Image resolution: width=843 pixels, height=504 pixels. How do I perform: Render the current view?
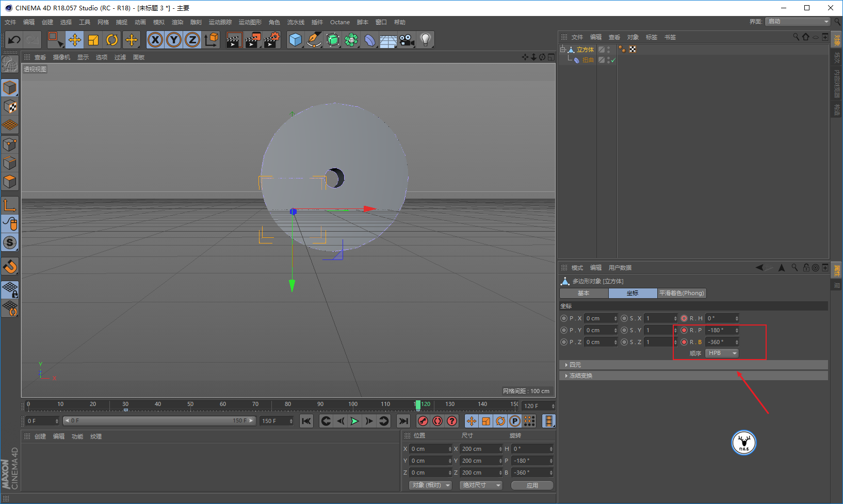click(234, 40)
